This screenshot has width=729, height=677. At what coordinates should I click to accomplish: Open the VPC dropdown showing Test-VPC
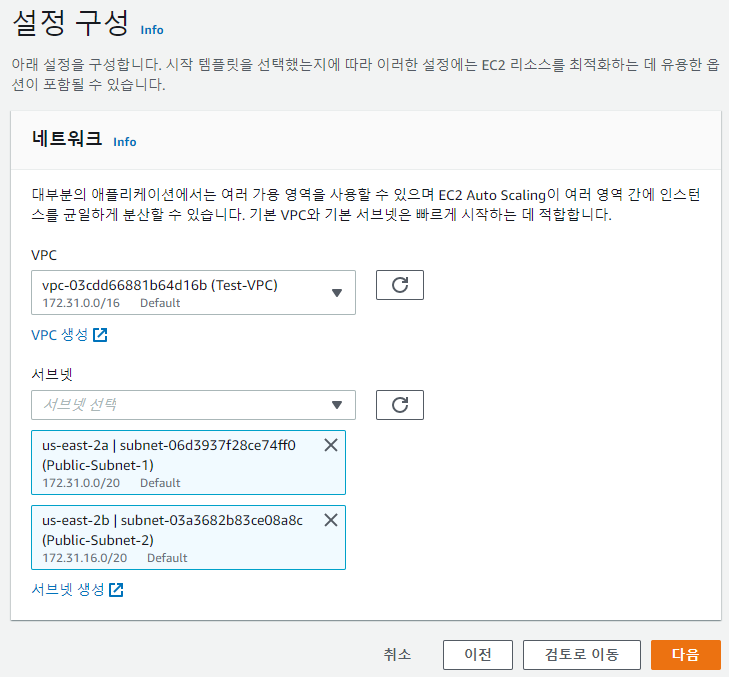(x=193, y=292)
